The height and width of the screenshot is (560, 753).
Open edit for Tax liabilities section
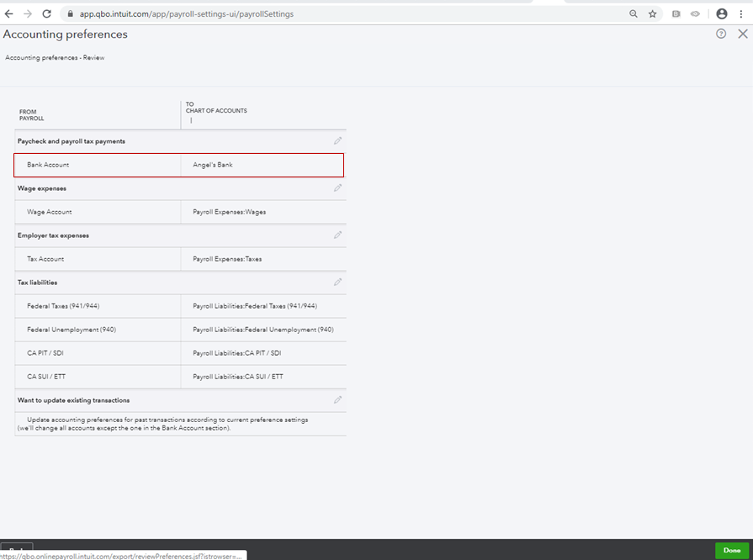pyautogui.click(x=337, y=283)
